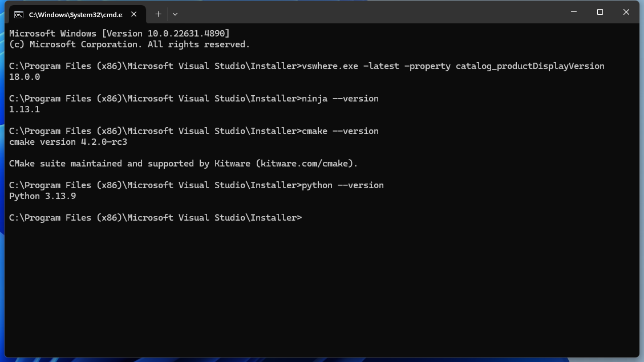Click the 18.0.0 output line
Screen dimensions: 644x362
(25, 77)
